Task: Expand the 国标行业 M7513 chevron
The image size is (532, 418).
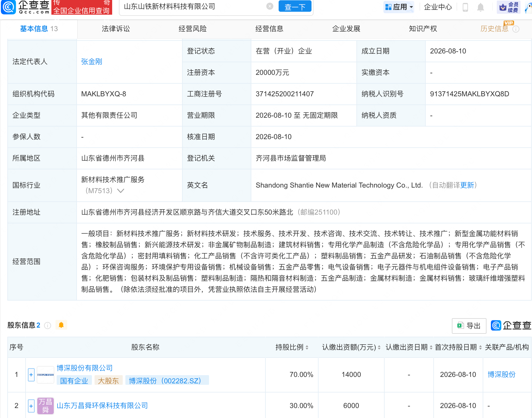Action: pyautogui.click(x=120, y=191)
